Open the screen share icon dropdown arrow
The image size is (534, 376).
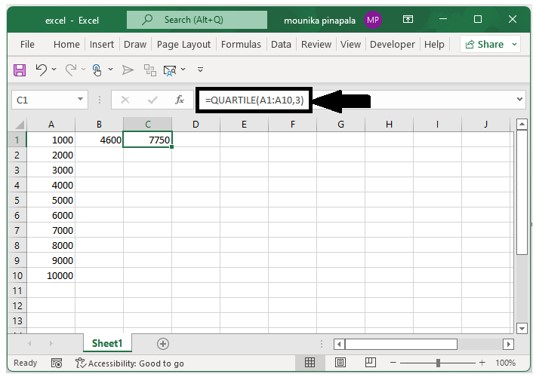[183, 69]
